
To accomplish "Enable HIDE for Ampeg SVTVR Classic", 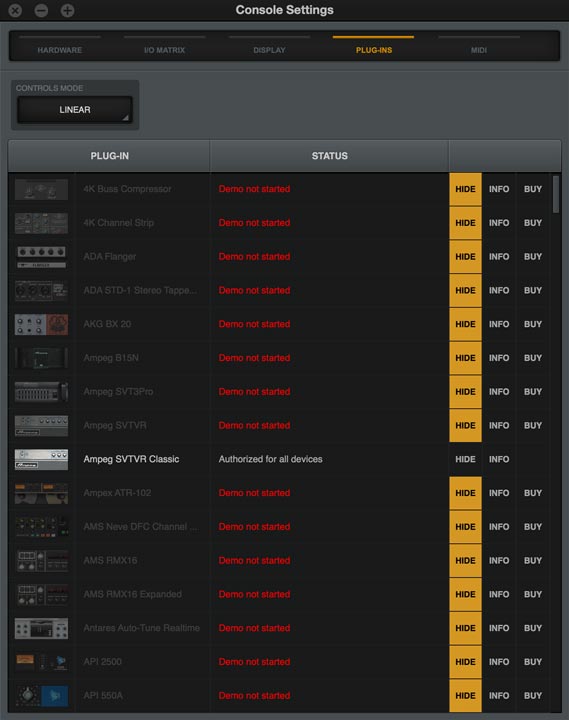I will [465, 459].
